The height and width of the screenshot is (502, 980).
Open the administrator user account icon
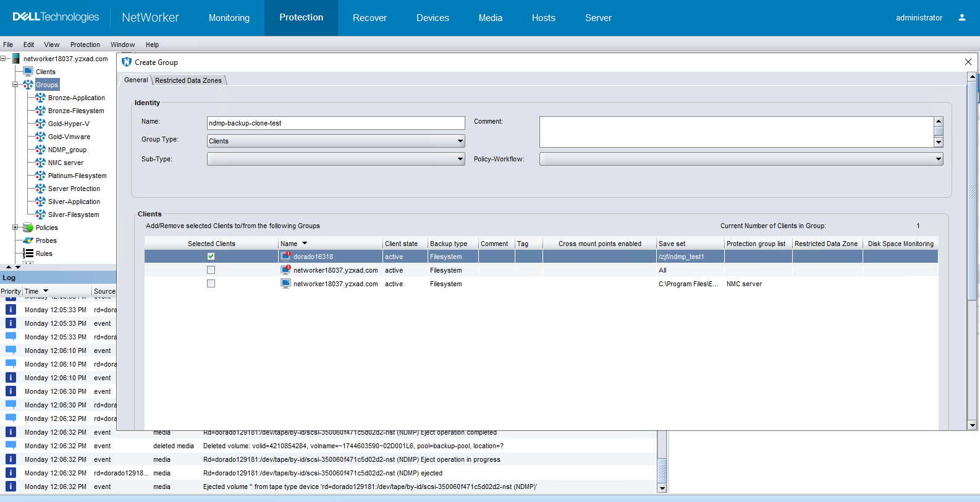[961, 17]
